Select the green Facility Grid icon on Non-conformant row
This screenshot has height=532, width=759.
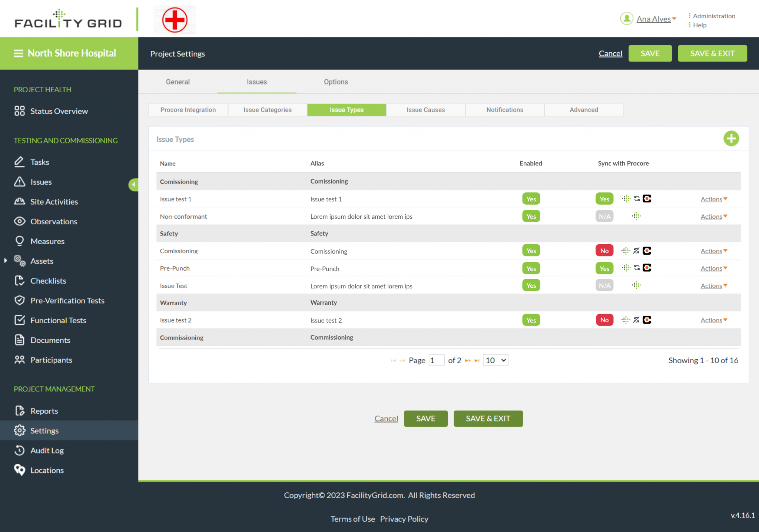[x=636, y=216]
